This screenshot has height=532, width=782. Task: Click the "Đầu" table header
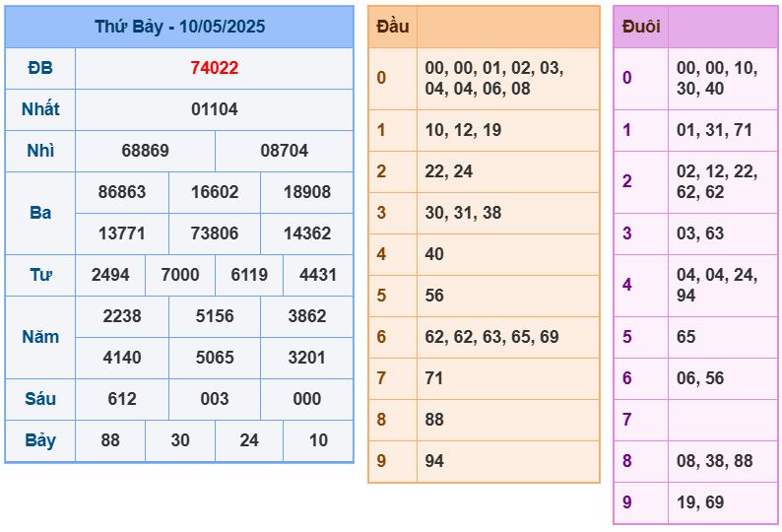click(x=393, y=27)
